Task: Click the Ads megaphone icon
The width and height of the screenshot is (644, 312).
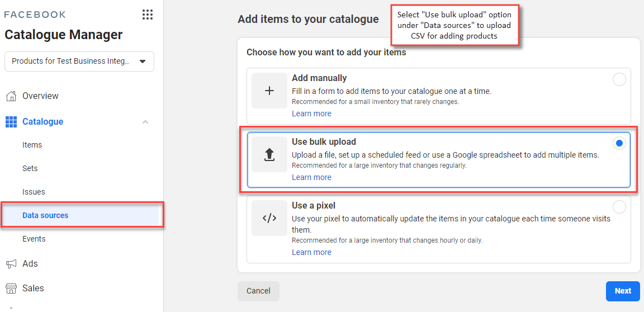Action: pos(11,263)
